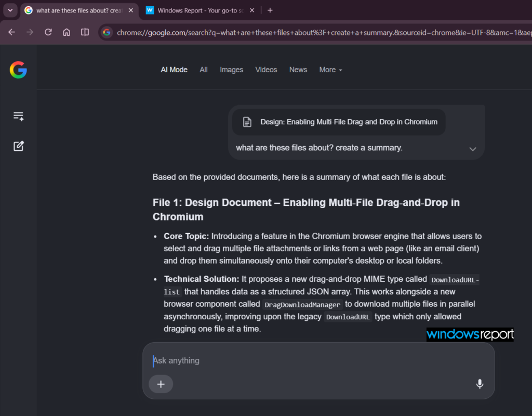Close the 'what are these files about' tab
532x416 pixels.
(x=131, y=10)
